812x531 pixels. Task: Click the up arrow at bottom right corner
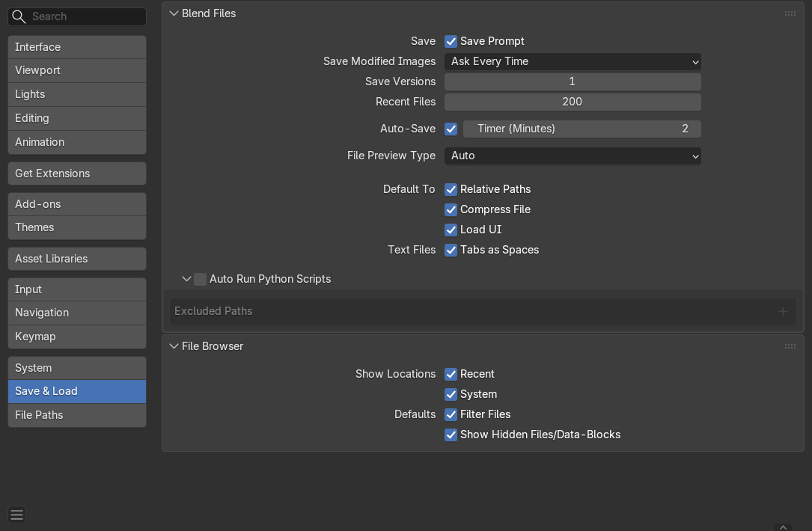(x=783, y=527)
